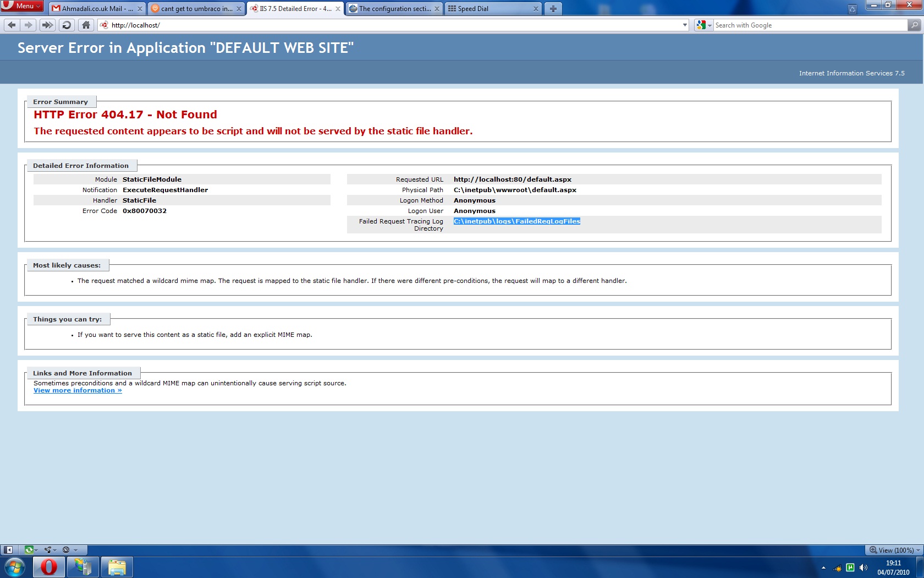Close the Ahmadali.co.uk Mail tab

(x=140, y=9)
